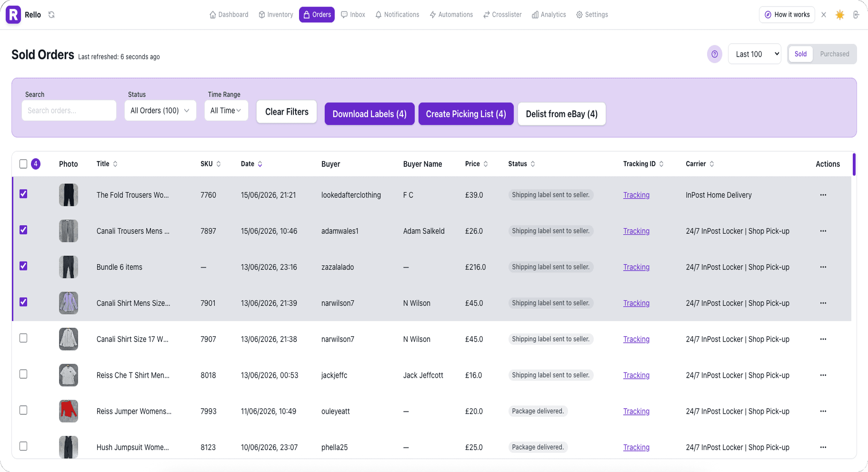Switch to the Purchased orders tab
The image size is (868, 472).
[835, 54]
